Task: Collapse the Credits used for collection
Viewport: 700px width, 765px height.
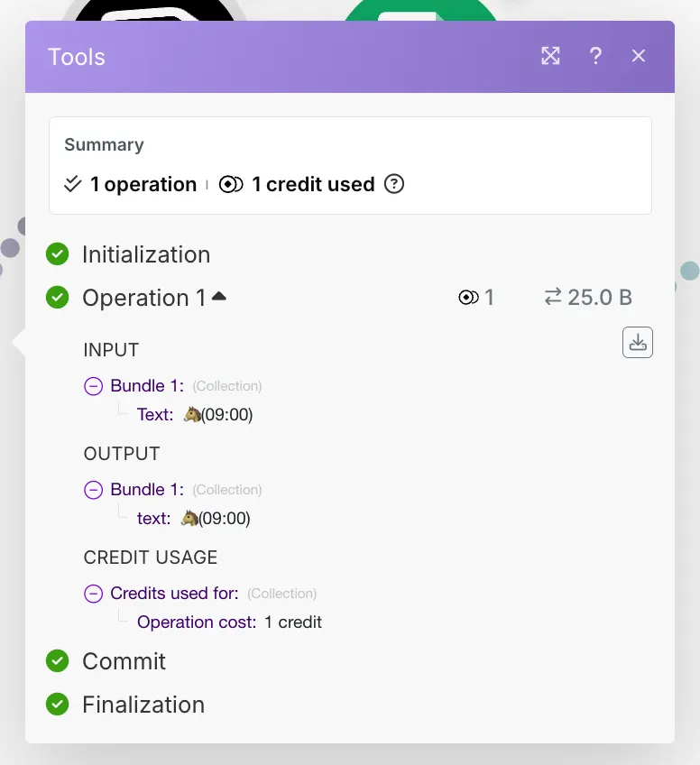Action: point(93,594)
